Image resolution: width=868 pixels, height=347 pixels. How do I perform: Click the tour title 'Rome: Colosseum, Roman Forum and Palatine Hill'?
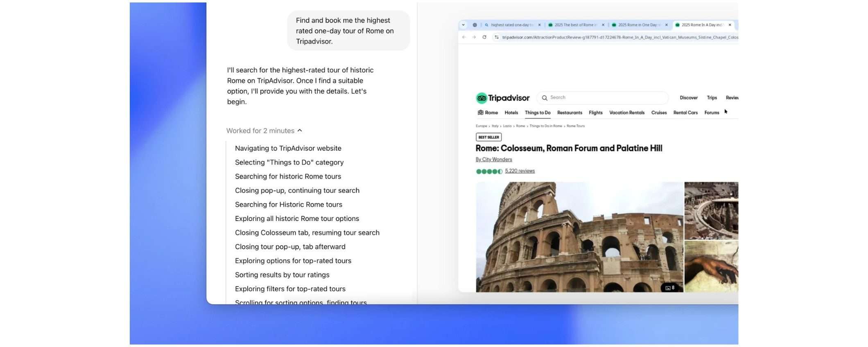pyautogui.click(x=569, y=148)
